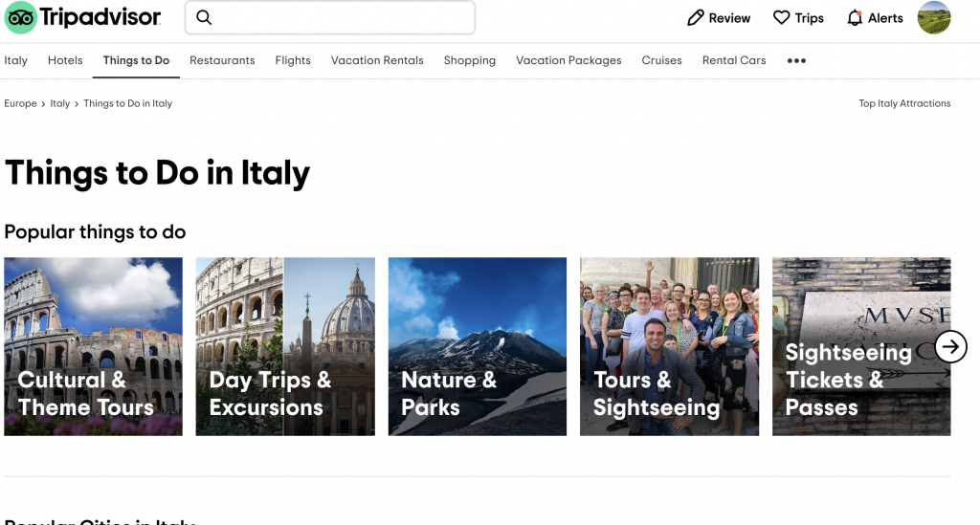Screen dimensions: 980x525
Task: Expand more navigation options ellipsis
Action: [x=796, y=60]
